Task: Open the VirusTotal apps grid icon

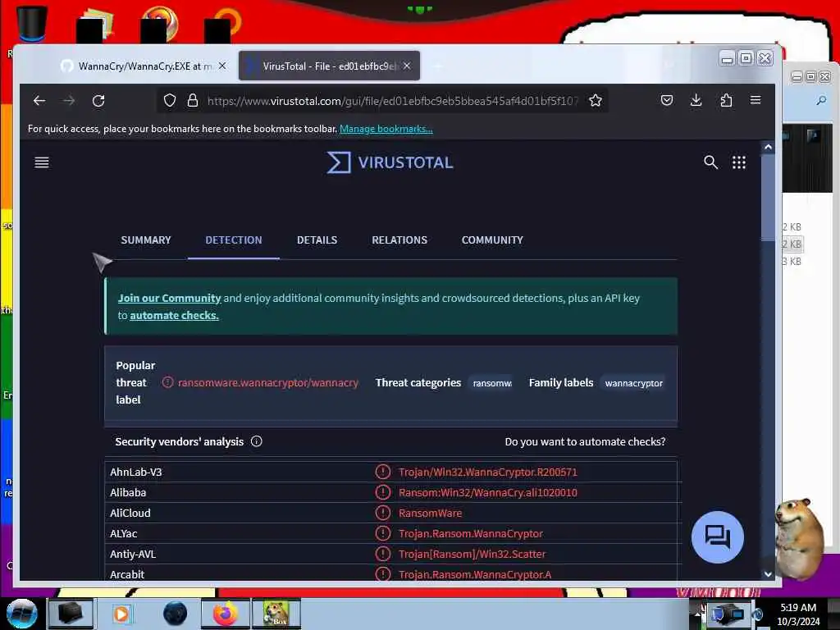Action: [x=739, y=162]
